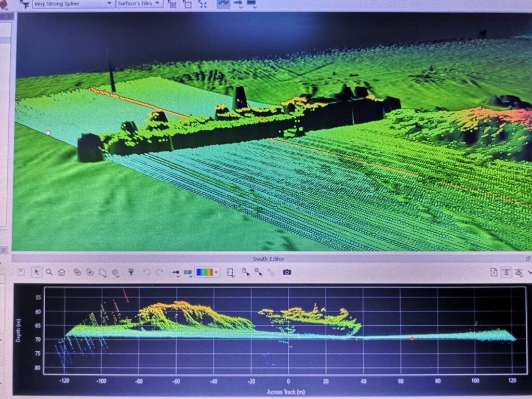Click the red flagged sounding in swath plot
Image resolution: width=532 pixels, height=399 pixels.
point(412,338)
